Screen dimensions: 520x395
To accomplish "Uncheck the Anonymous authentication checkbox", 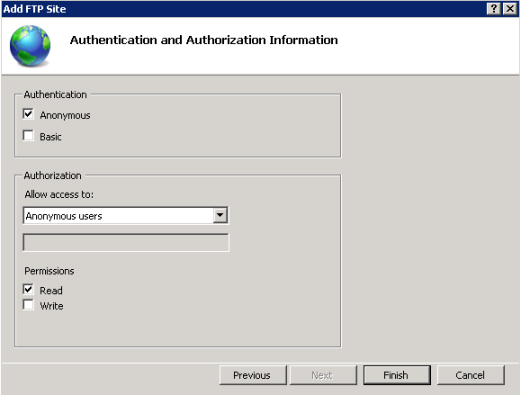I will pyautogui.click(x=28, y=114).
